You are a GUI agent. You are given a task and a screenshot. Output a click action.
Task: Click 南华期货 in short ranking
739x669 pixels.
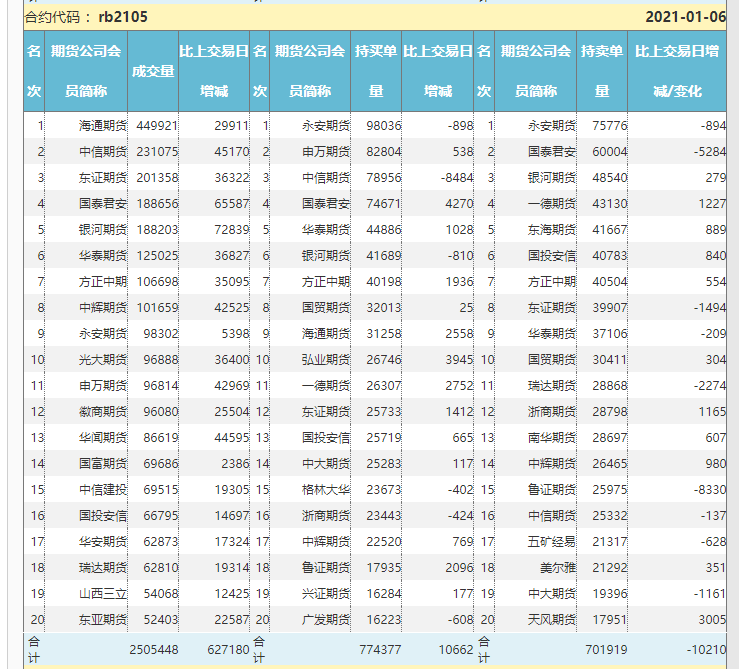(x=551, y=438)
